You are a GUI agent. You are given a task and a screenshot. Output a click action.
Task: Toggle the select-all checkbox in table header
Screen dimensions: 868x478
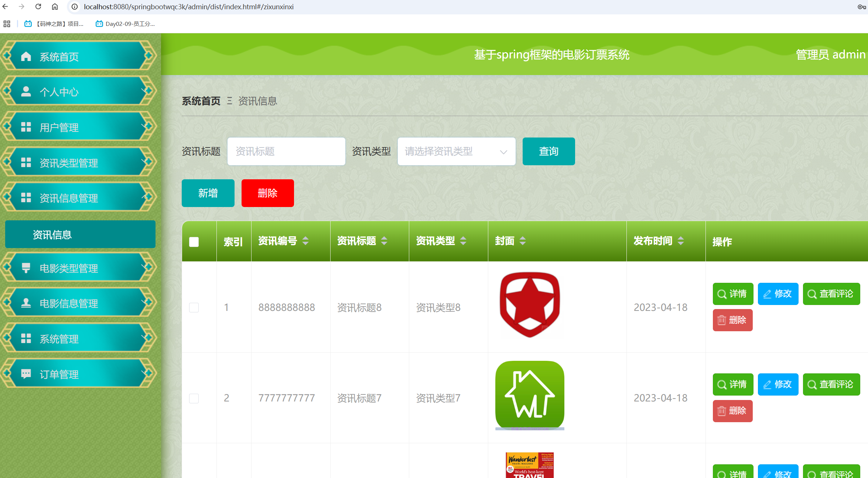click(x=194, y=242)
